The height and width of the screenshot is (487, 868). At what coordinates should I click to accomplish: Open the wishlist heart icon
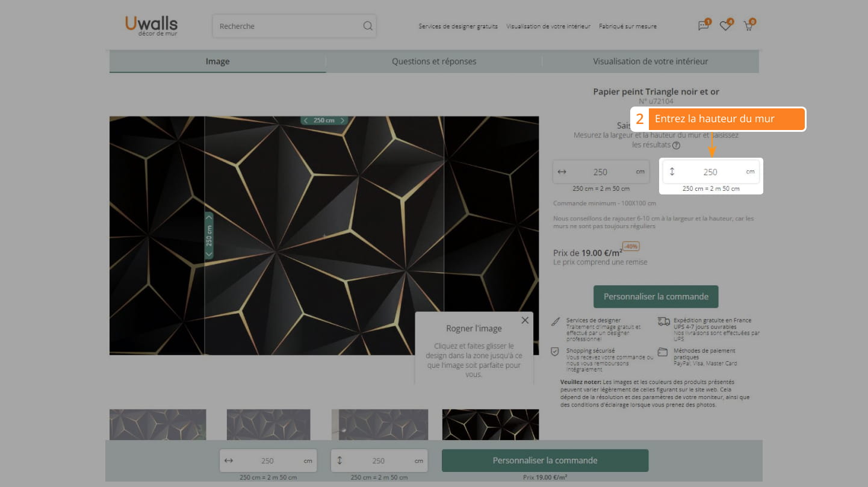pyautogui.click(x=725, y=26)
